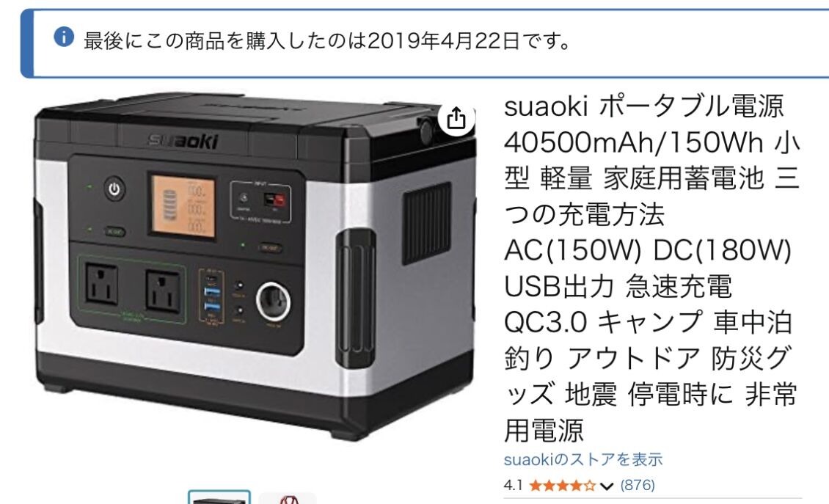Click the side vent grille on the device photo
The height and width of the screenshot is (504, 829).
(x=427, y=222)
